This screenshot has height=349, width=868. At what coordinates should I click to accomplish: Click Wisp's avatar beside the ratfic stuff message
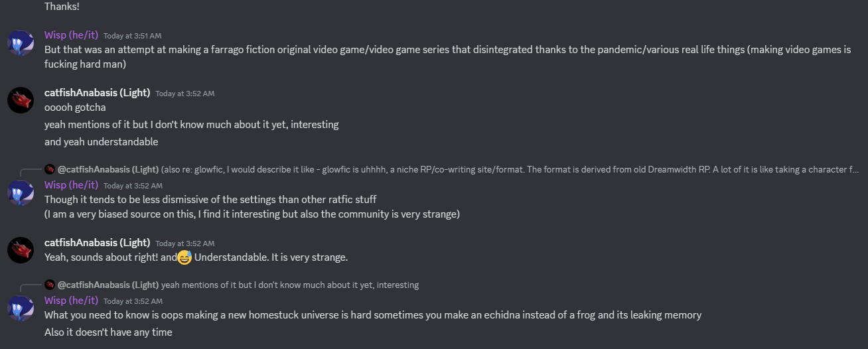coord(21,192)
